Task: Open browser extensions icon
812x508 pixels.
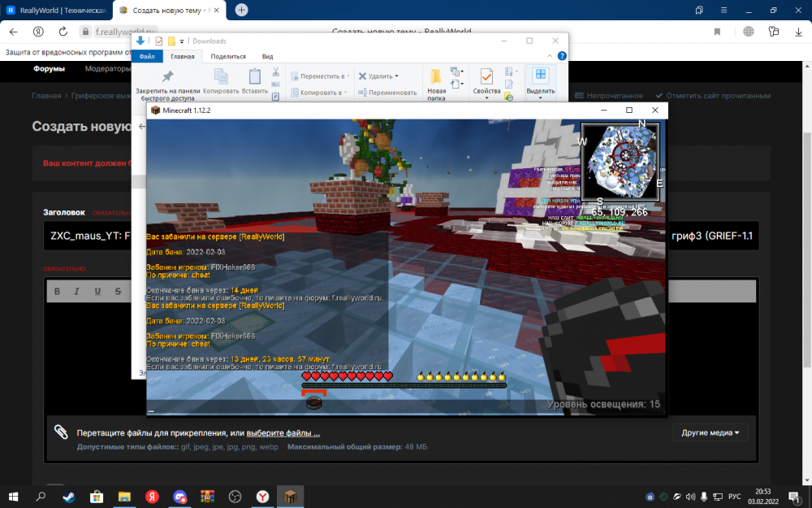Action: (x=774, y=32)
